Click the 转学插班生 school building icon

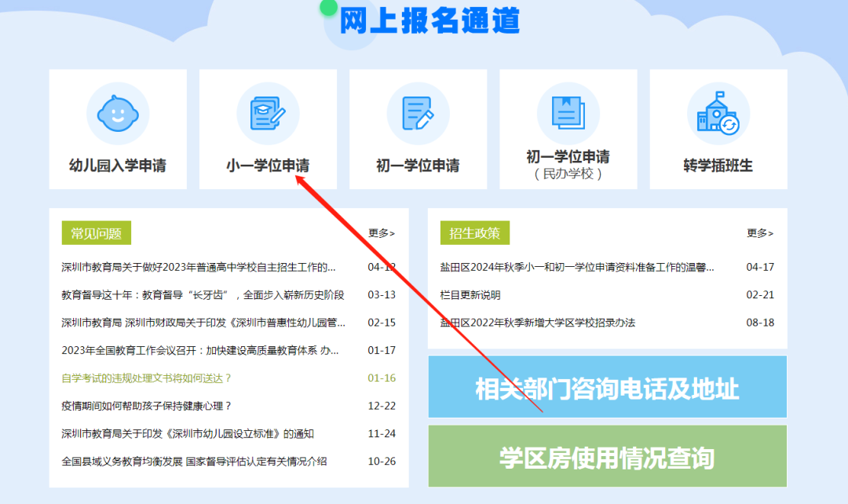click(718, 113)
